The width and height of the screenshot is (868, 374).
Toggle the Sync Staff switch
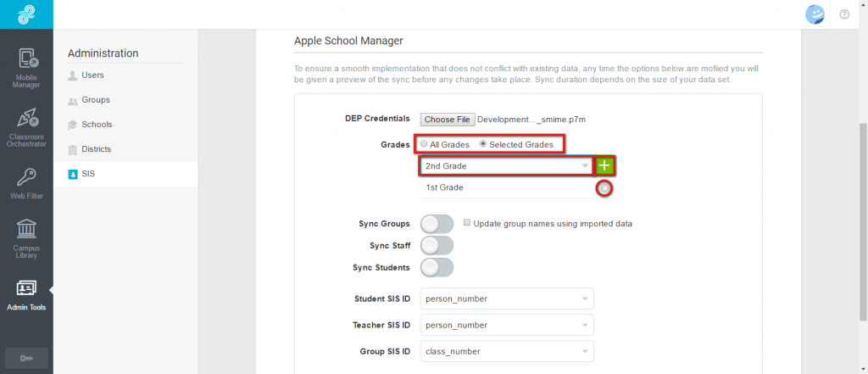coord(437,245)
